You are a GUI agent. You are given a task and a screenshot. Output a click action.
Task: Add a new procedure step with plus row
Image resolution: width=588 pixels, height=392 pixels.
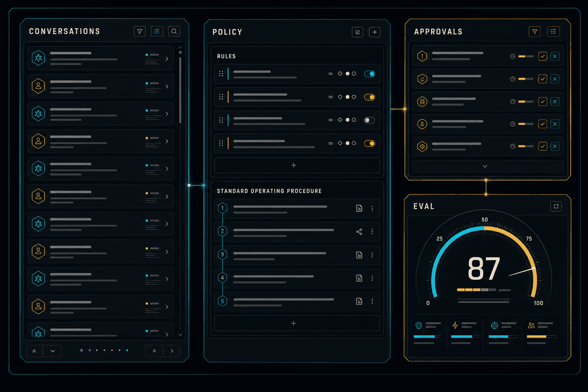point(297,323)
